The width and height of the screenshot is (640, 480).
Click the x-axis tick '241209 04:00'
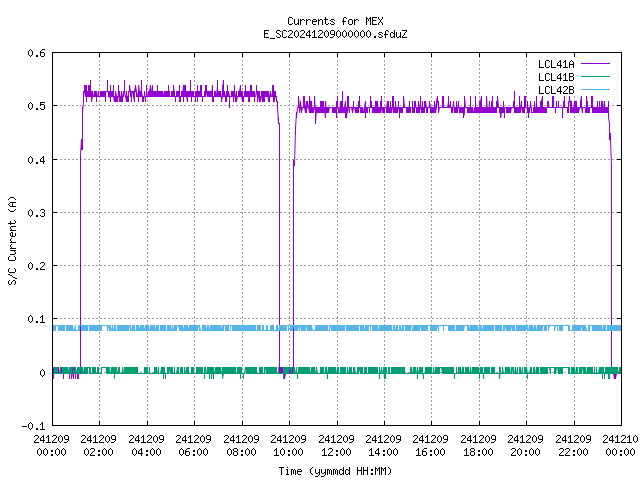(x=146, y=446)
